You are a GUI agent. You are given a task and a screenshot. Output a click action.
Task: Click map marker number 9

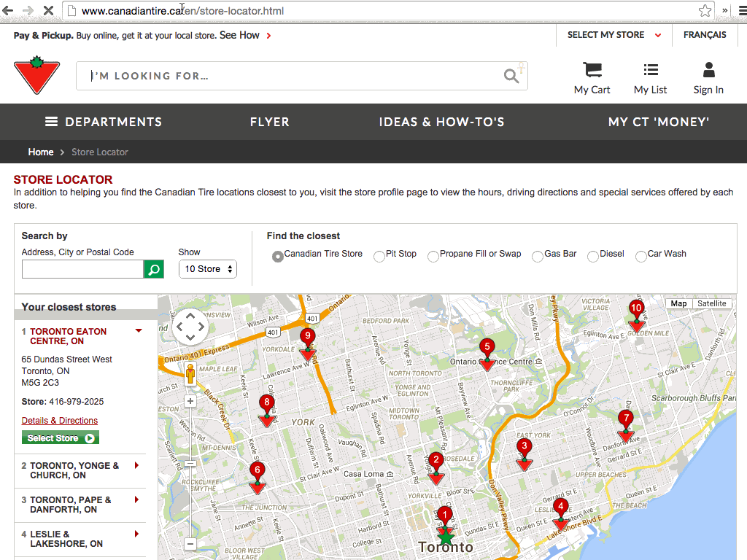tap(308, 343)
